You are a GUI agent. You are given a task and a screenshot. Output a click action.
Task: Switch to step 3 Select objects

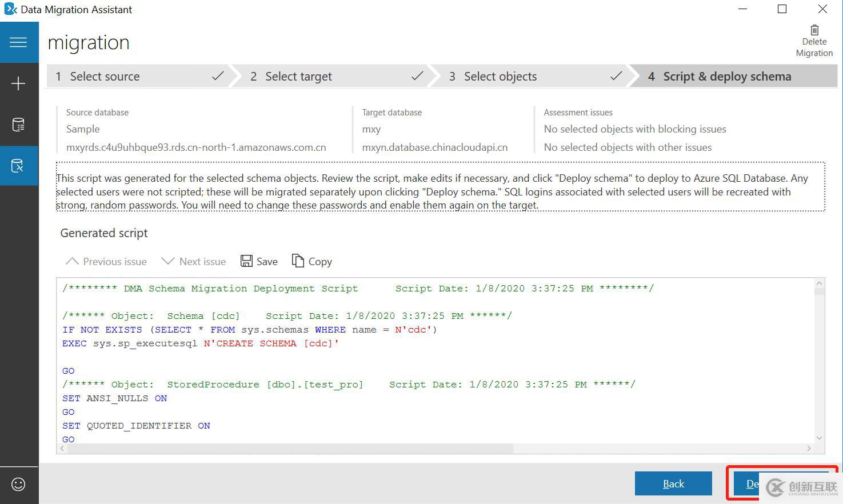(x=536, y=76)
